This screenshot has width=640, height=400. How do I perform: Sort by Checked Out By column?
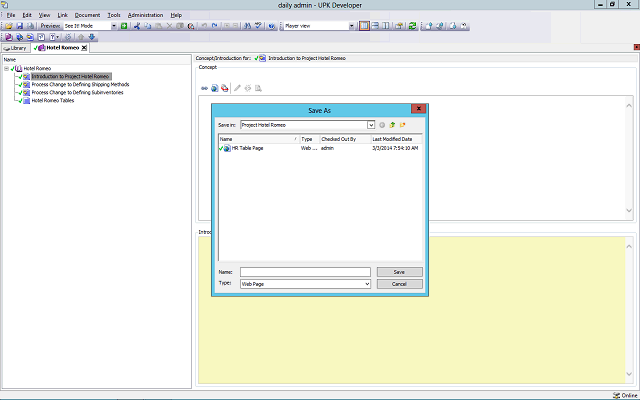345,139
